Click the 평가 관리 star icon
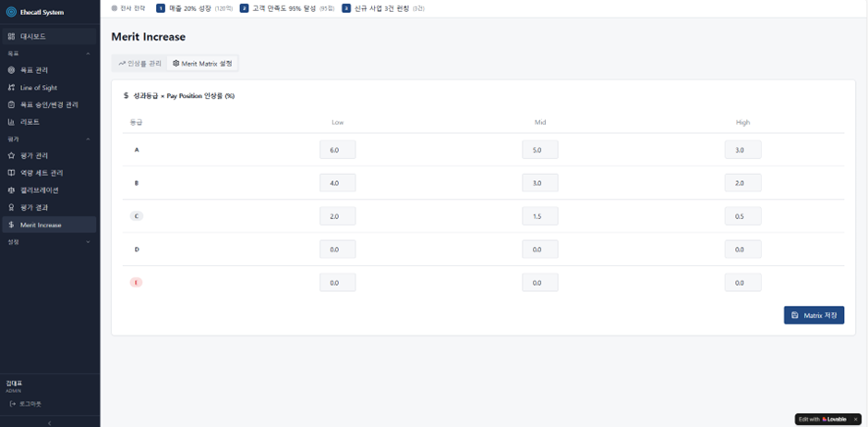The image size is (868, 427). pyautogui.click(x=11, y=156)
